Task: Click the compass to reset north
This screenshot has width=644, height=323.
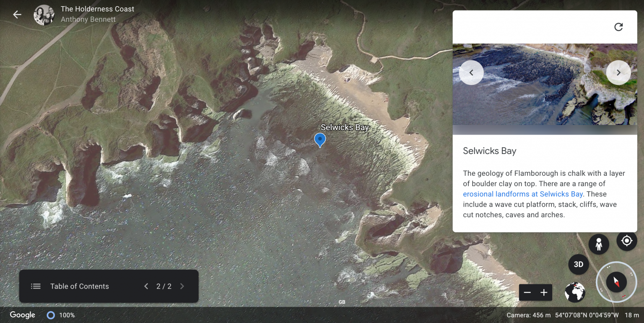Action: (x=616, y=282)
